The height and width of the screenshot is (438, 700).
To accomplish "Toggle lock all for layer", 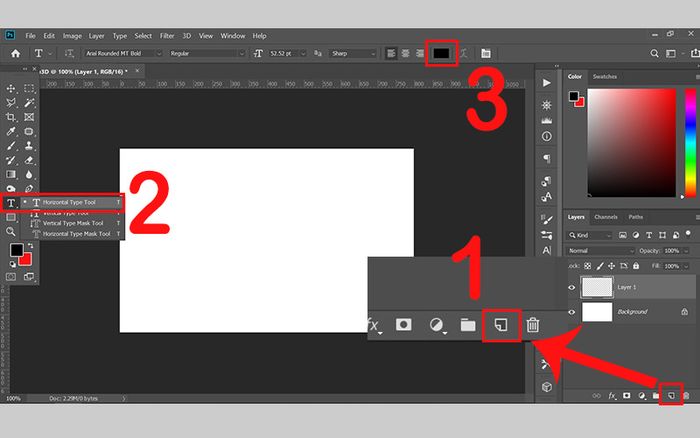I will click(636, 266).
